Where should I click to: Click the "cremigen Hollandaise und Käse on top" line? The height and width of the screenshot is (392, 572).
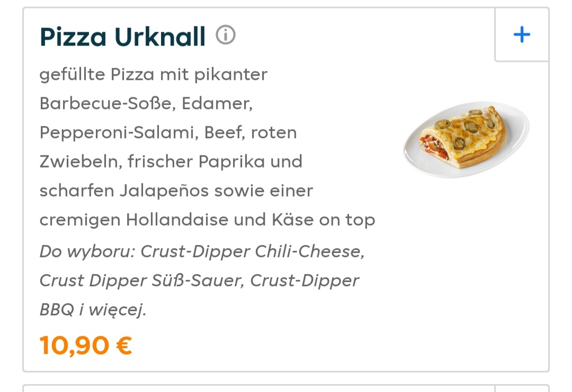[207, 219]
